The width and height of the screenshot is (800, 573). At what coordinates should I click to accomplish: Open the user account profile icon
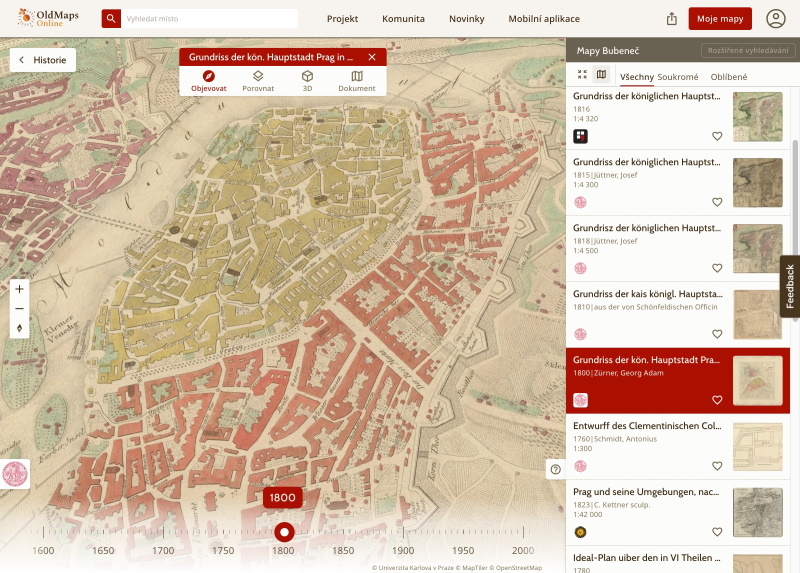776,19
